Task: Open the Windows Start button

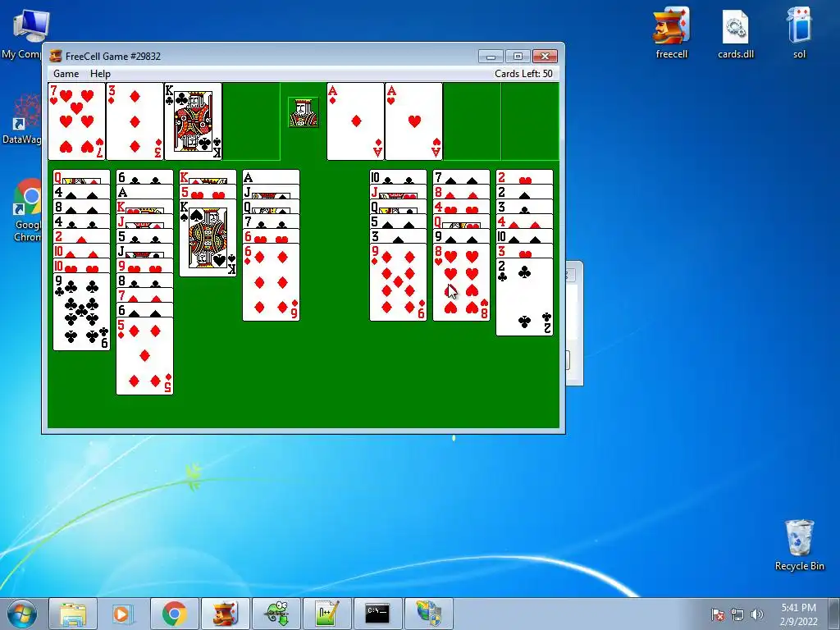Action: pyautogui.click(x=22, y=614)
